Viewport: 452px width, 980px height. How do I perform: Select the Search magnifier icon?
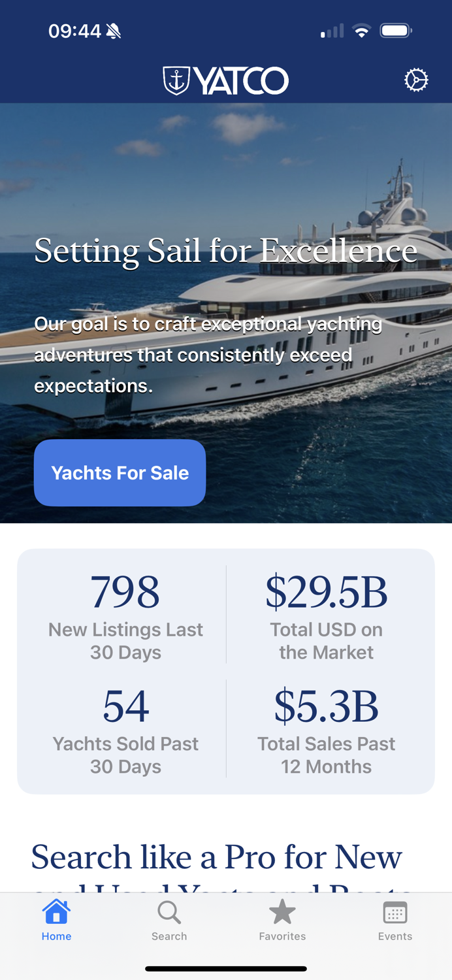[169, 911]
